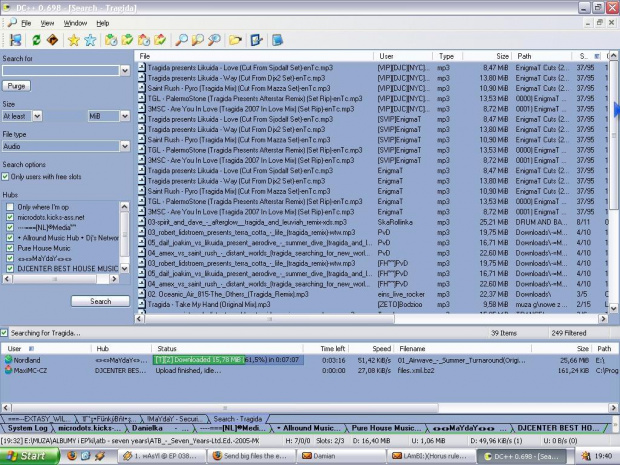The height and width of the screenshot is (465, 620).
Task: Expand the Audio file type dropdown
Action: point(124,146)
